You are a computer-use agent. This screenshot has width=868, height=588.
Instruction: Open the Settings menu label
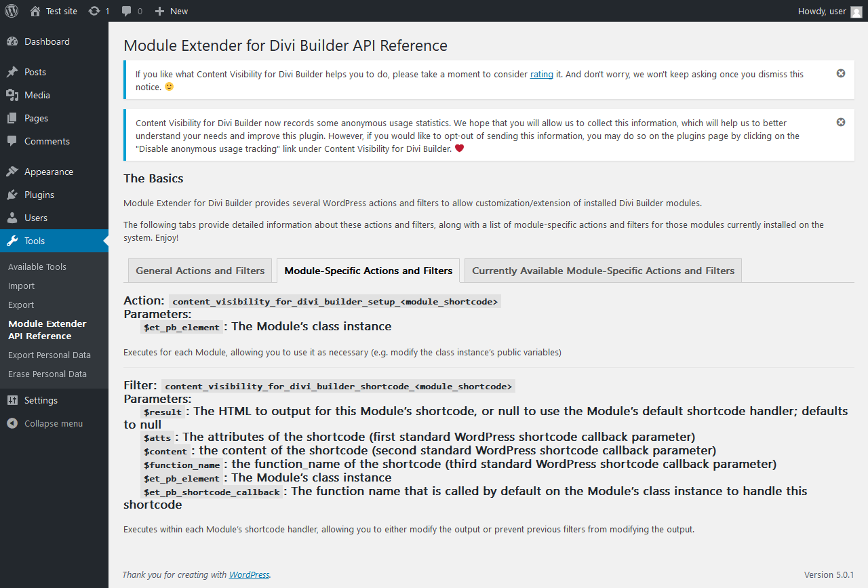(x=41, y=400)
